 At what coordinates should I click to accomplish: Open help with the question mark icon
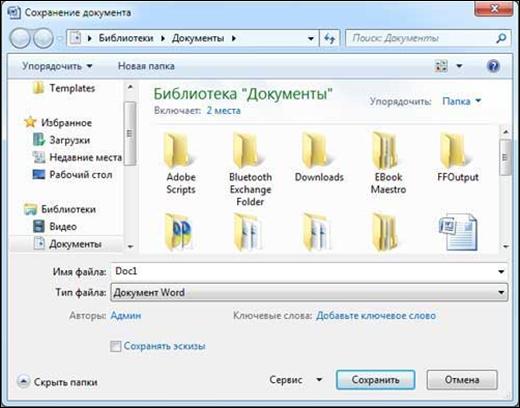493,66
